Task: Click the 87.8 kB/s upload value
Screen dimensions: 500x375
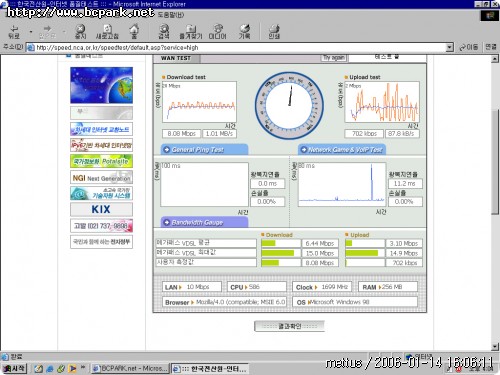Action: pyautogui.click(x=402, y=134)
